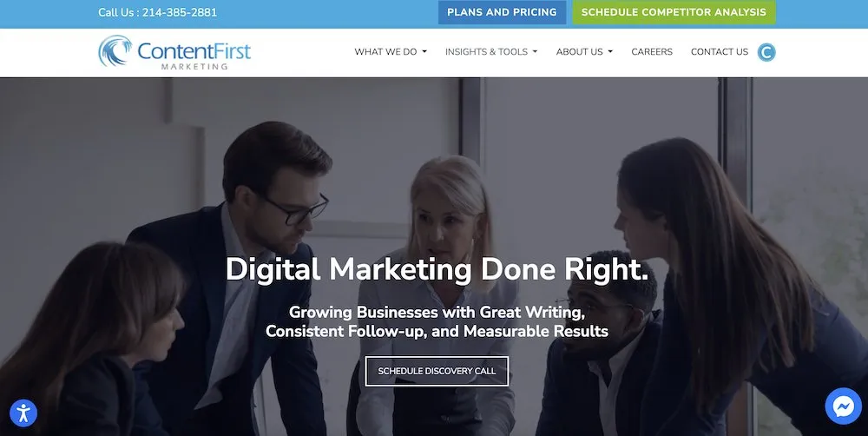
Task: Open the Contact Us menu item
Action: (719, 51)
